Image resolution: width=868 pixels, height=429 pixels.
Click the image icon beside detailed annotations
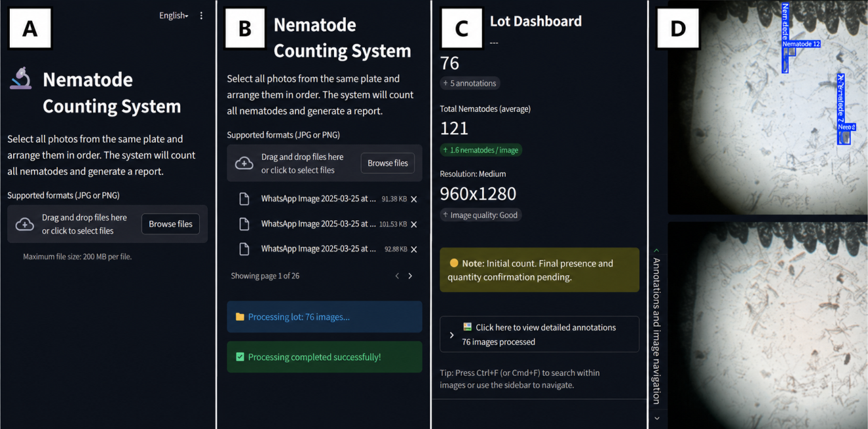[468, 327]
